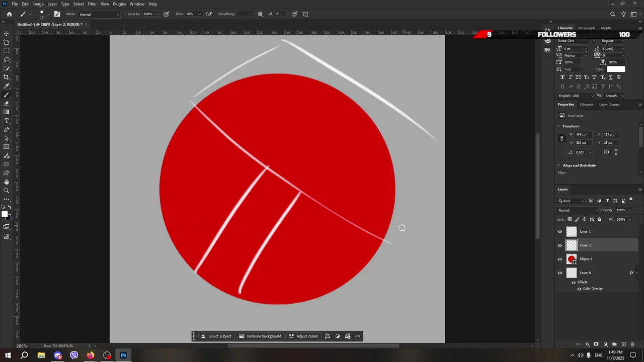Open more options in contextual task bar

pos(358,336)
